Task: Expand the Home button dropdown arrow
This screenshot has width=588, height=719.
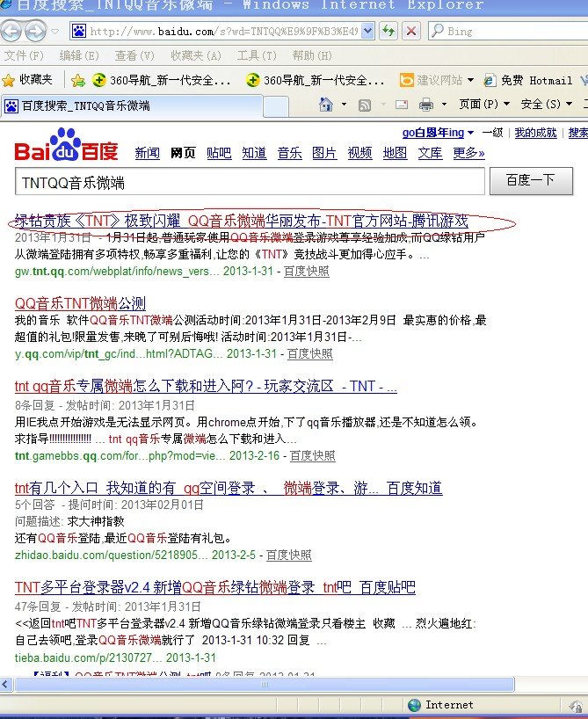Action: 344,105
